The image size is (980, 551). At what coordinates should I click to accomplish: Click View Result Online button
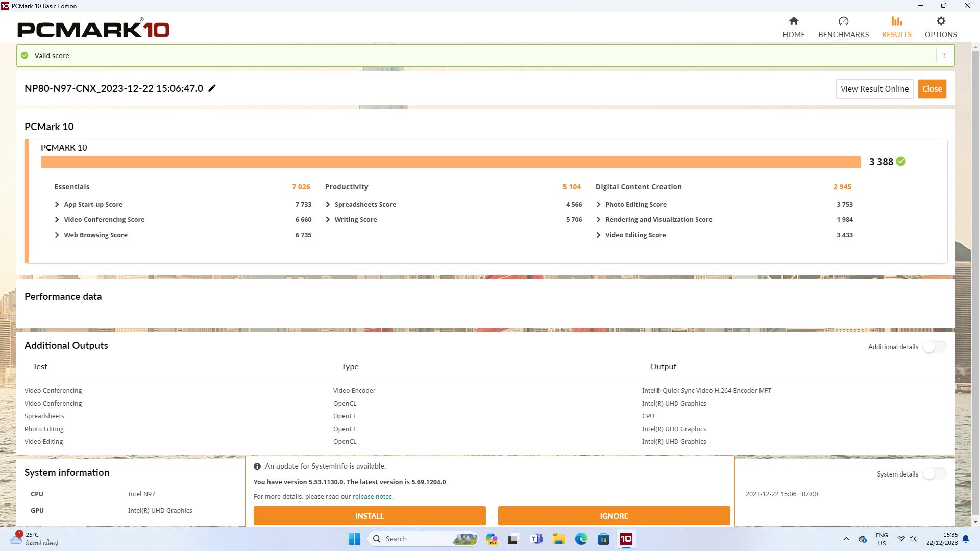click(874, 89)
